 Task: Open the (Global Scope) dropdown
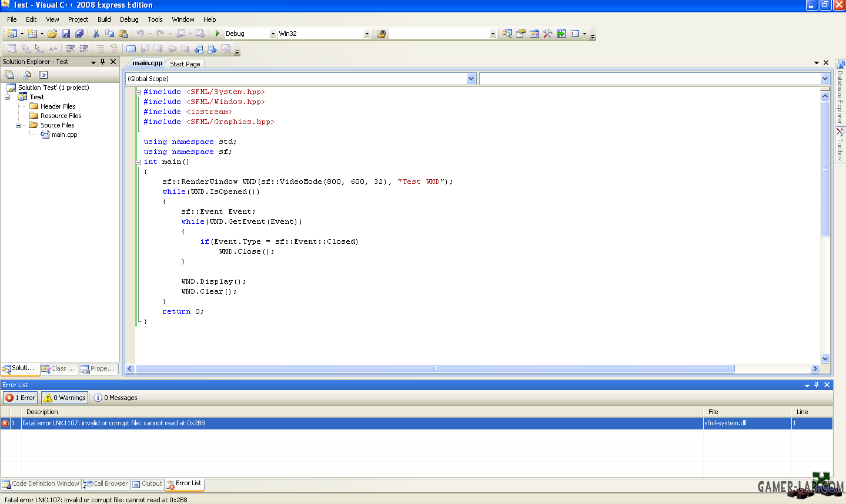pyautogui.click(x=471, y=79)
